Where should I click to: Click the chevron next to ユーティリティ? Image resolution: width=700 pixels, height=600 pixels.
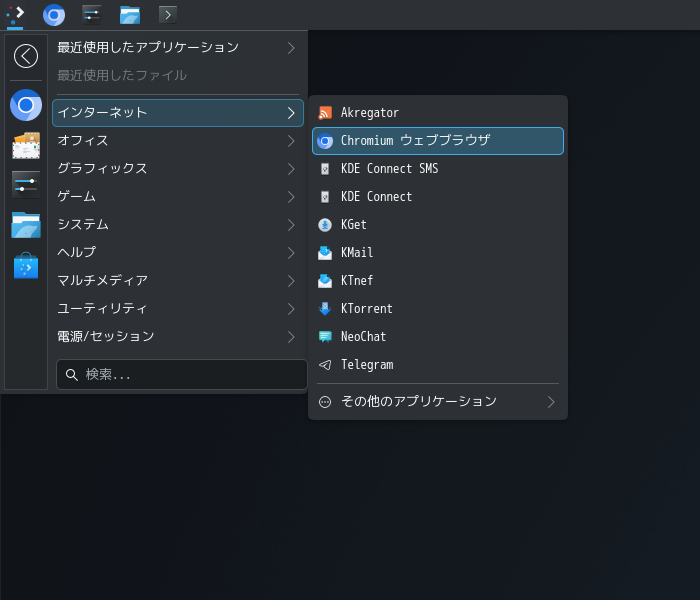[291, 309]
